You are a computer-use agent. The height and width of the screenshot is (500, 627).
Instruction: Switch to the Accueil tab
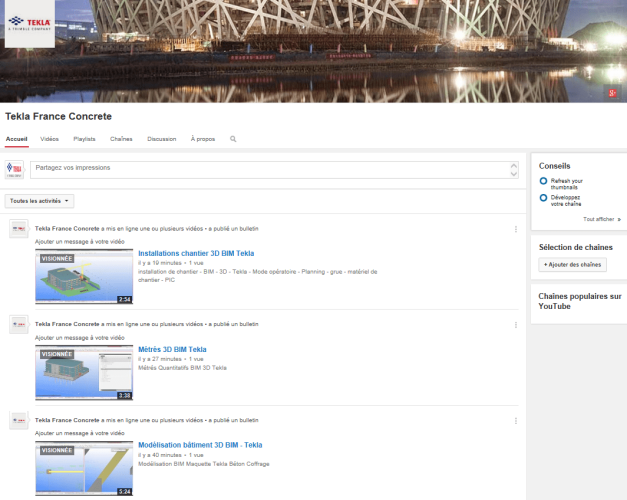pyautogui.click(x=16, y=139)
